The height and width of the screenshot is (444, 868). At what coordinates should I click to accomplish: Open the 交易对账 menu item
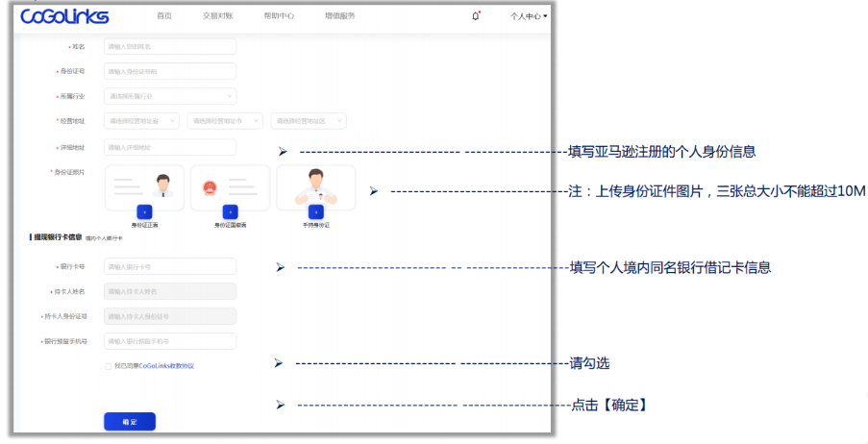(x=216, y=16)
